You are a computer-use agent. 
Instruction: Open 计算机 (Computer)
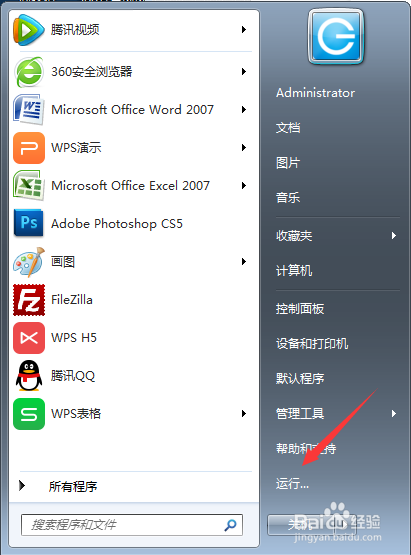point(294,271)
